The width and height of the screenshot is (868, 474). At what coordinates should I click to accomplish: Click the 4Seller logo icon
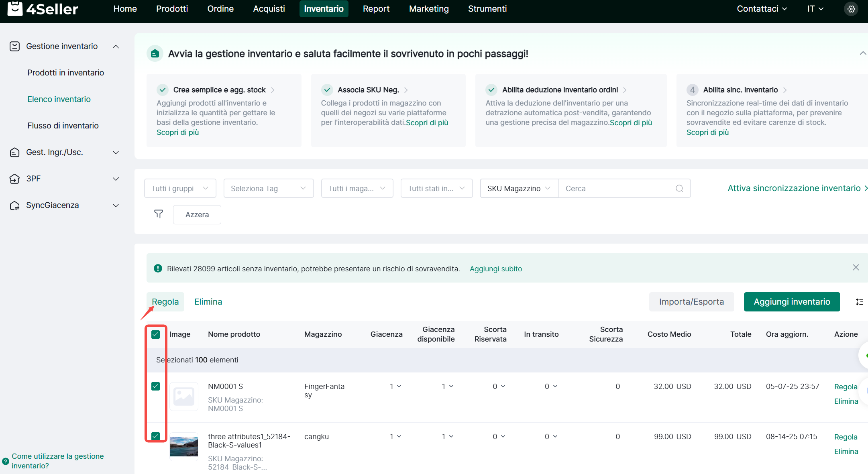[15, 8]
